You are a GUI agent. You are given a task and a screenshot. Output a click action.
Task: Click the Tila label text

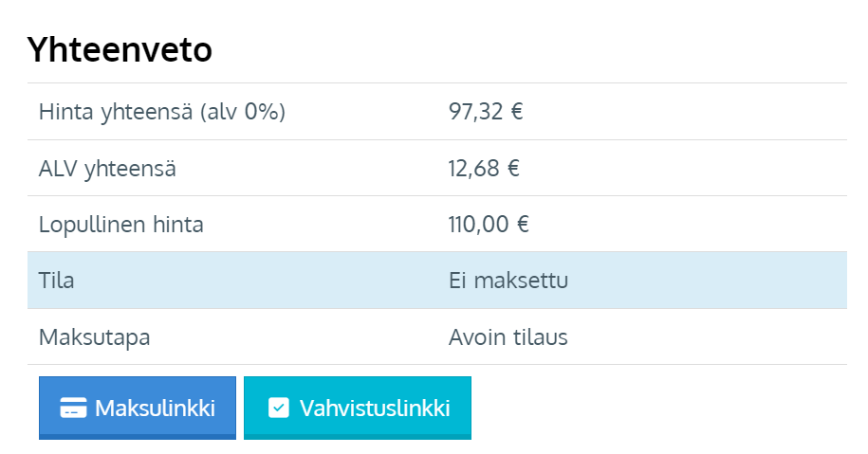coord(57,281)
